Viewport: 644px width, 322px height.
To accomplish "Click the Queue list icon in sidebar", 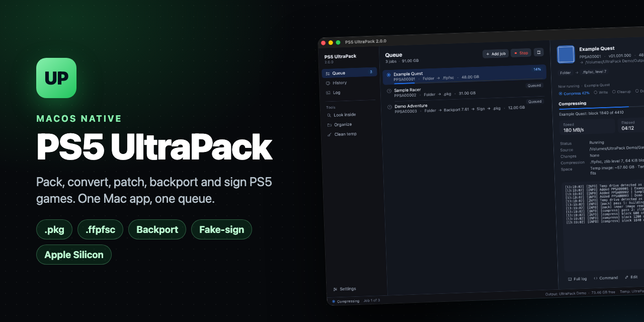I will tap(328, 73).
